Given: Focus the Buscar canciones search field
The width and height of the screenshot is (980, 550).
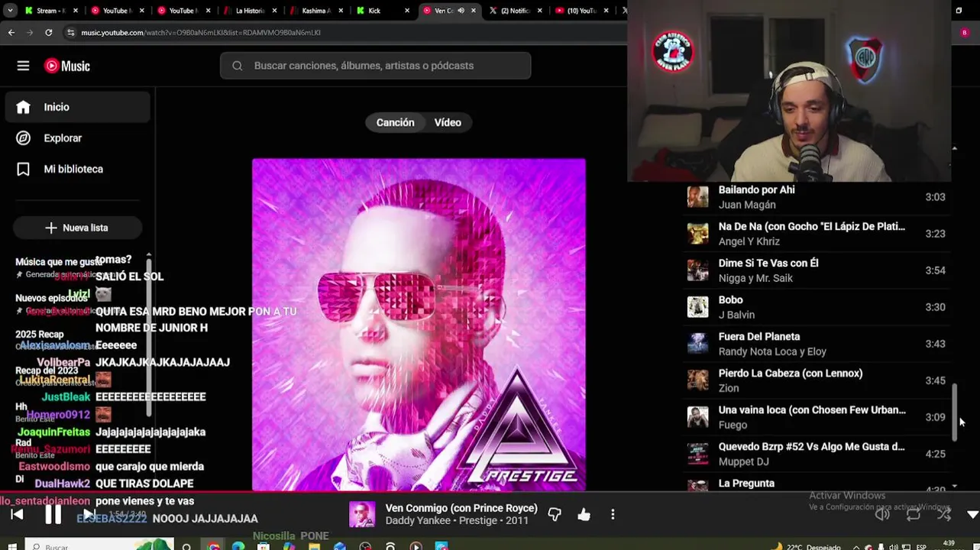Looking at the screenshot, I should click(375, 66).
